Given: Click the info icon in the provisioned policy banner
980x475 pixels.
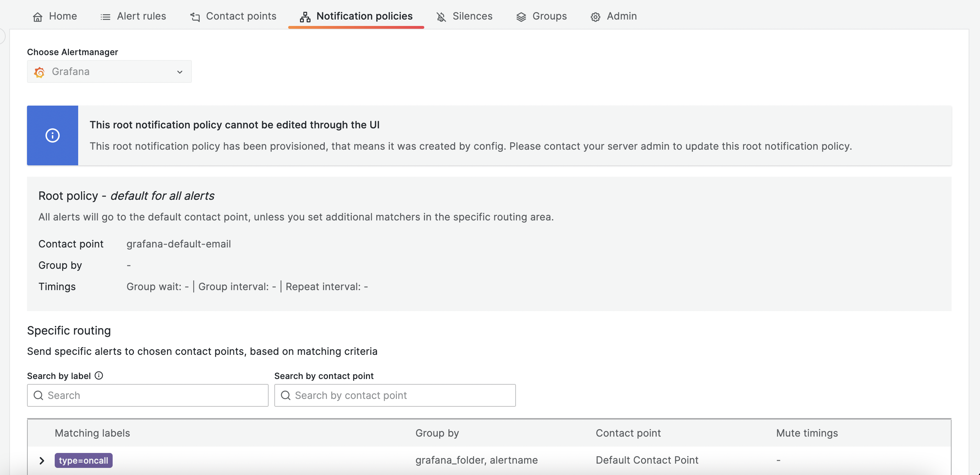Looking at the screenshot, I should tap(52, 135).
